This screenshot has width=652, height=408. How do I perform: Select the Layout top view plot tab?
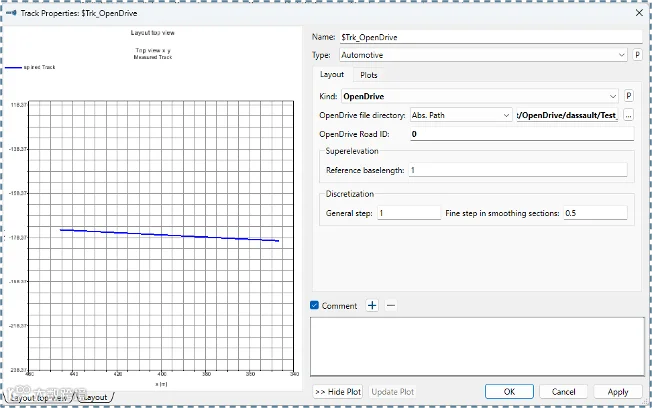coord(38,398)
